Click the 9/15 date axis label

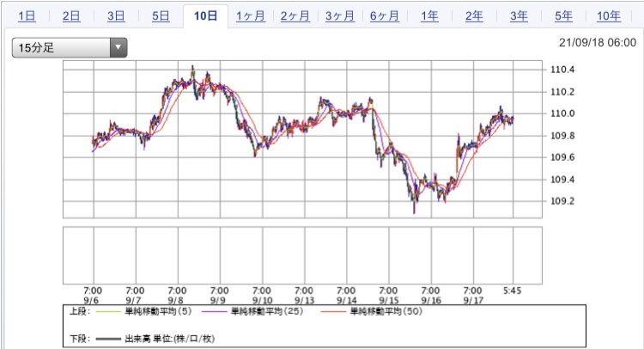coord(388,301)
